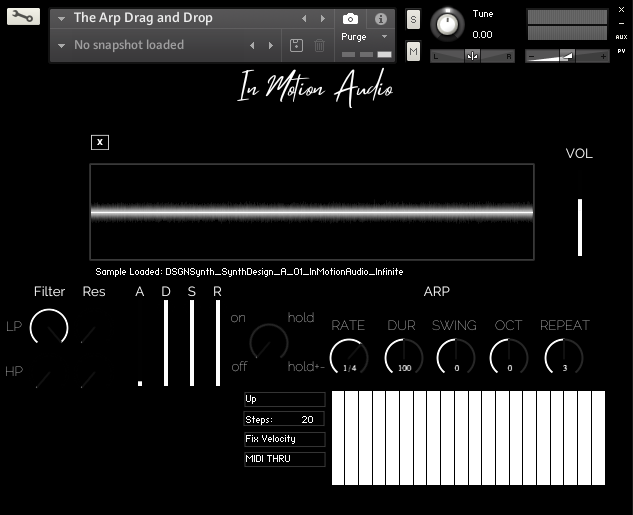Click the Tune knob

[447, 24]
